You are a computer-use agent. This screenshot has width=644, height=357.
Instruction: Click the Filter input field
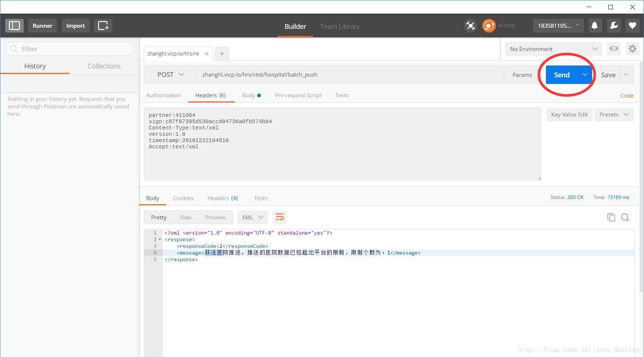point(70,49)
